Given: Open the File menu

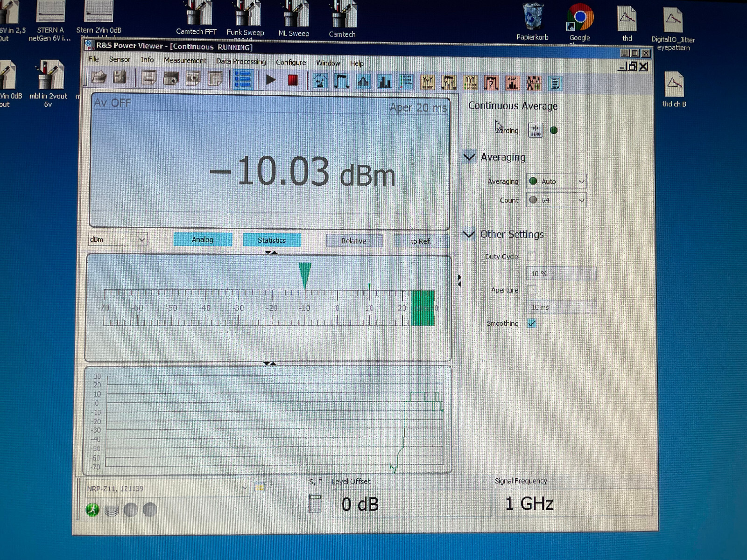Looking at the screenshot, I should click(94, 59).
